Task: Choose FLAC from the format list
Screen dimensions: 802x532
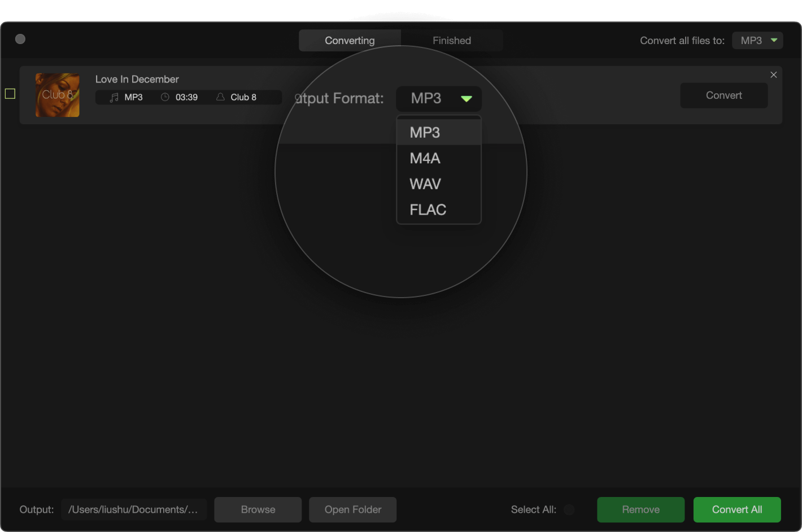Action: [x=428, y=210]
